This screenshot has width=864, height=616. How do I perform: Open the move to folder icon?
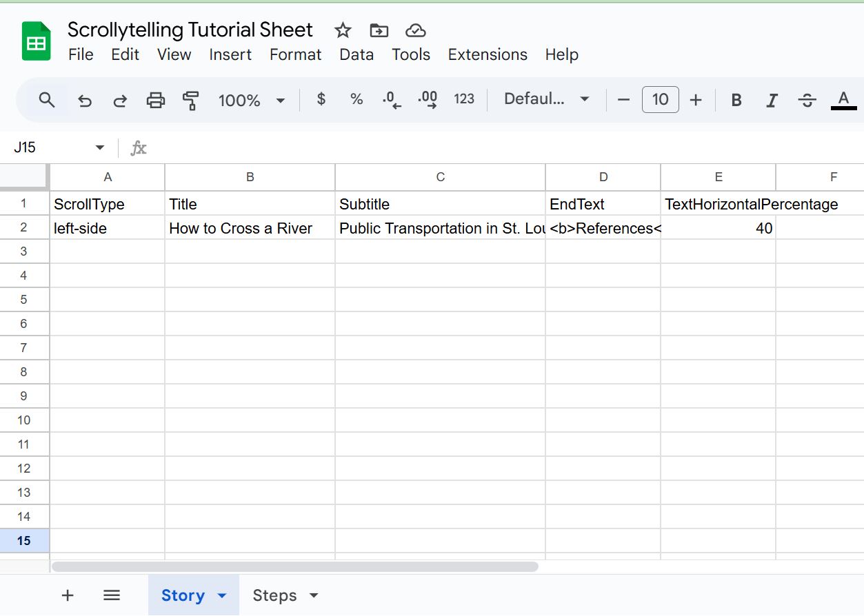tap(379, 30)
